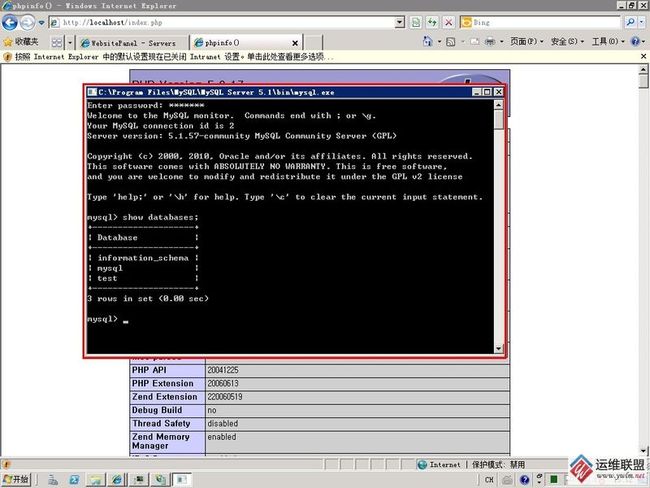Minimize the mysql.exe console window
This screenshot has height=488, width=650.
point(476,92)
